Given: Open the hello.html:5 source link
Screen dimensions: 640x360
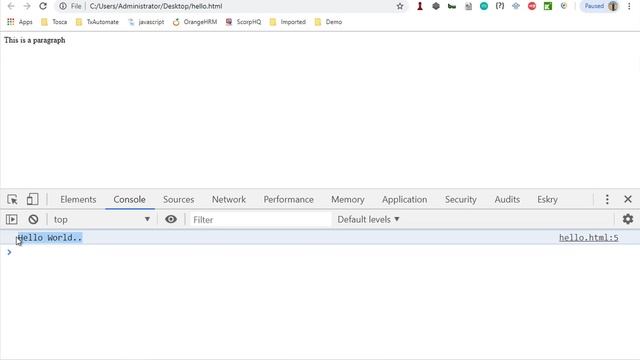Looking at the screenshot, I should (589, 238).
